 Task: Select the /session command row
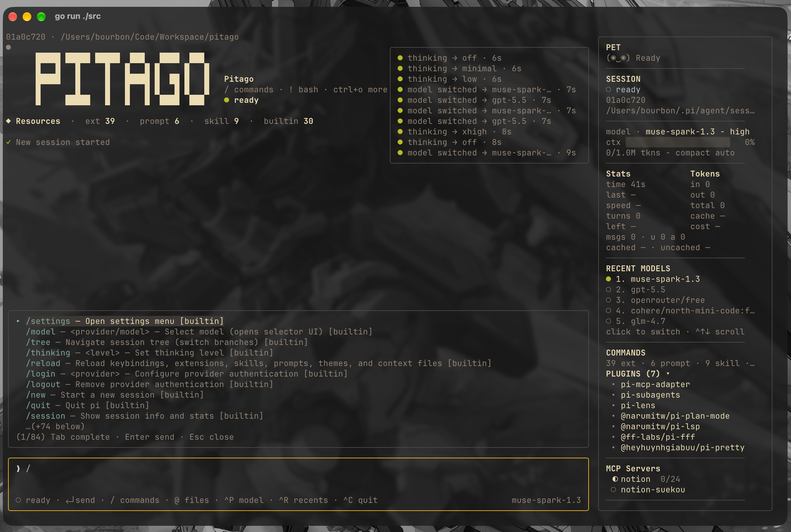click(x=145, y=416)
